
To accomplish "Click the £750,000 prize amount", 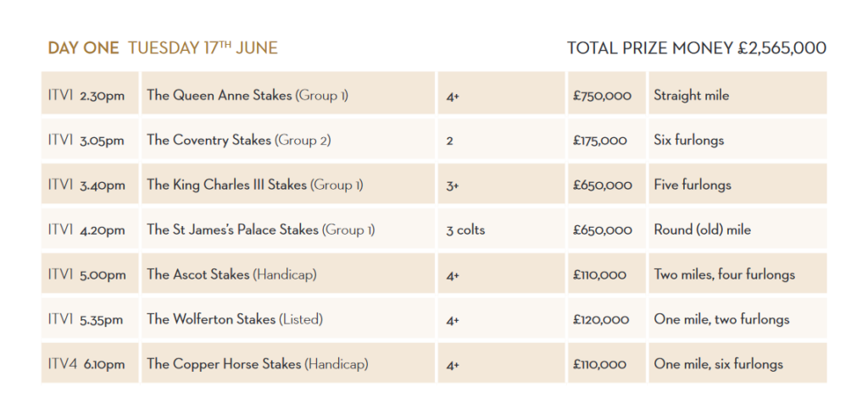I will point(603,96).
